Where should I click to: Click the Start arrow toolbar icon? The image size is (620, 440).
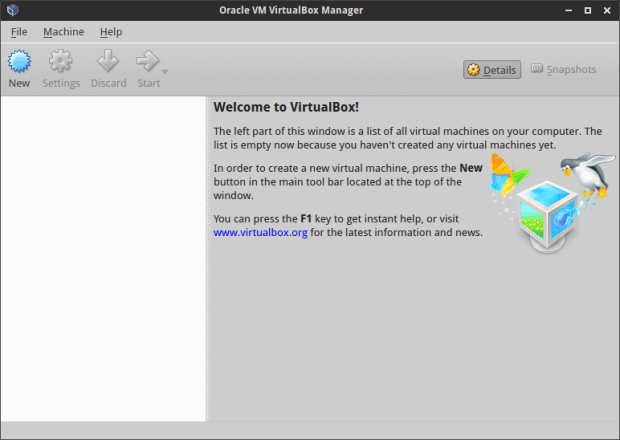click(x=147, y=61)
